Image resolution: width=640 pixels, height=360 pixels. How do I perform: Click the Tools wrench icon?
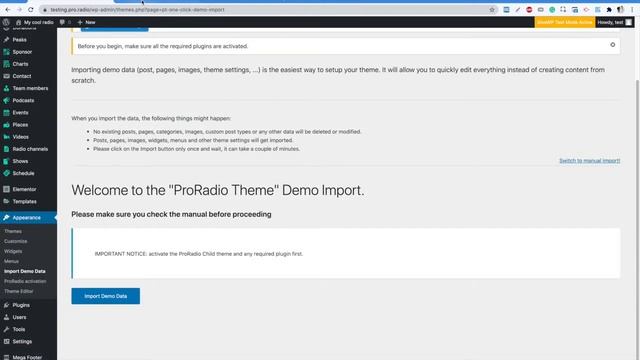click(x=7, y=329)
